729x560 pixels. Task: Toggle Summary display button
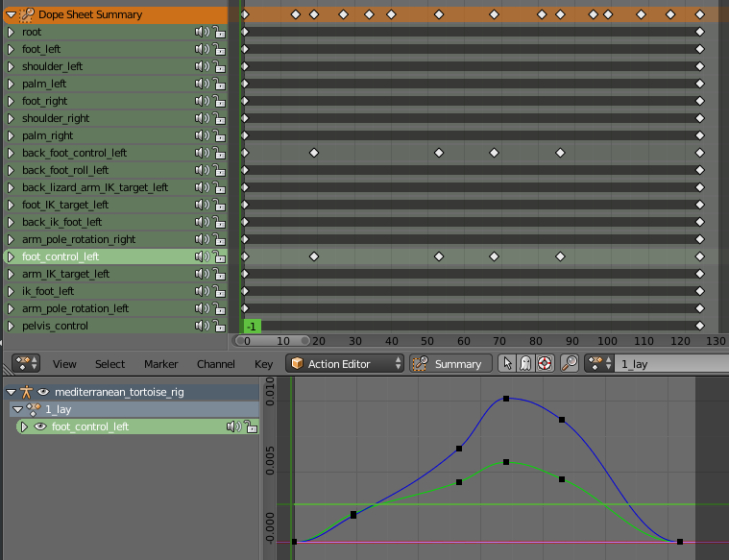pos(450,364)
